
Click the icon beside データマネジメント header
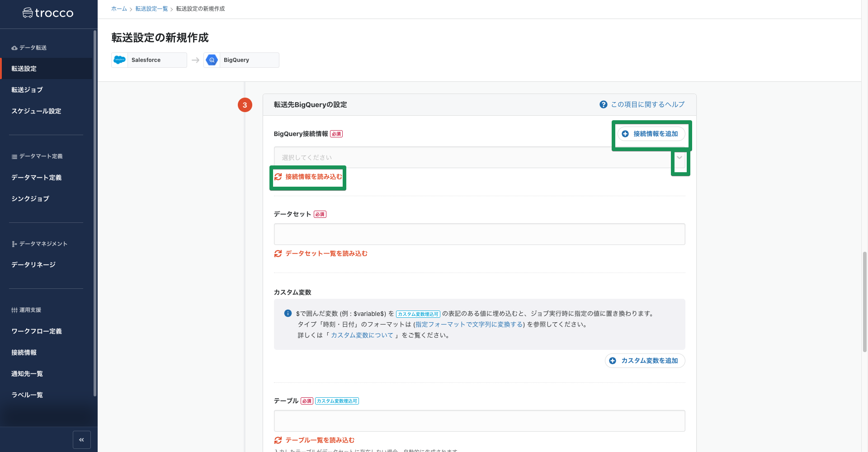click(x=14, y=244)
